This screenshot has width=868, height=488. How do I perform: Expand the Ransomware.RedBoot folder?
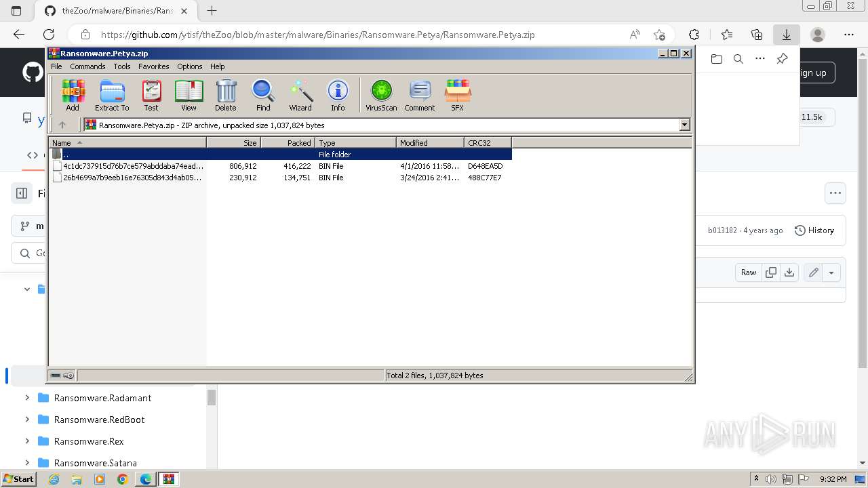[27, 420]
